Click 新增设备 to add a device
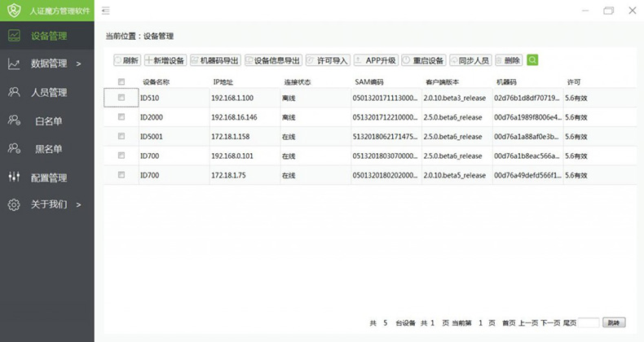 pos(165,60)
